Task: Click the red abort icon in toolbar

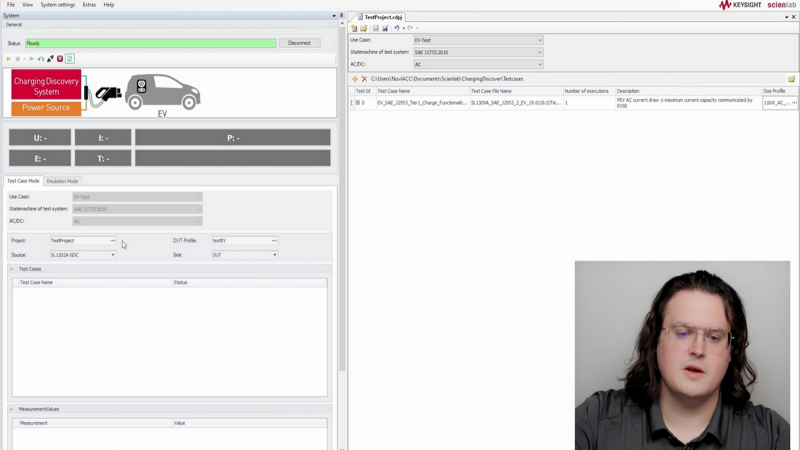Action: click(60, 59)
